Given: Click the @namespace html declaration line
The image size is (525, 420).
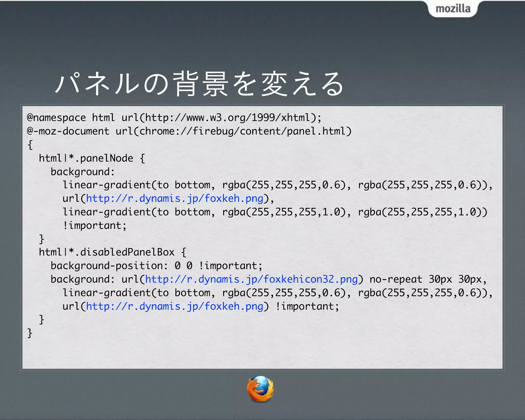Looking at the screenshot, I should 174,118.
